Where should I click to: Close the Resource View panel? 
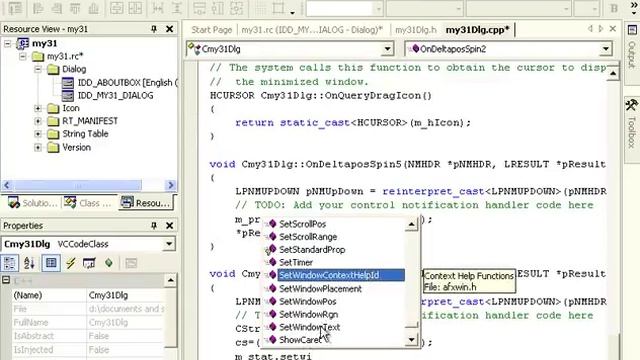169,29
